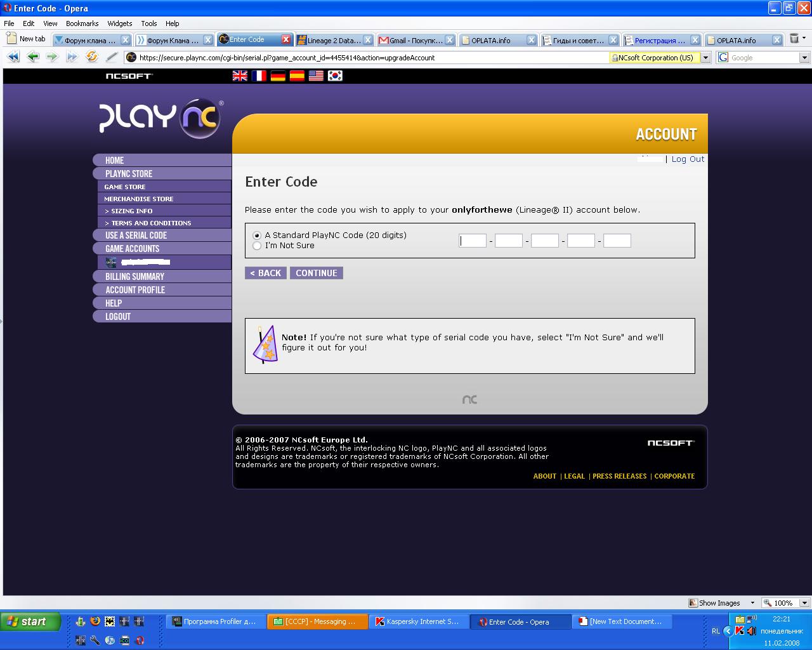
Task: Click the PRESS RELEASES footer link
Action: click(x=620, y=476)
